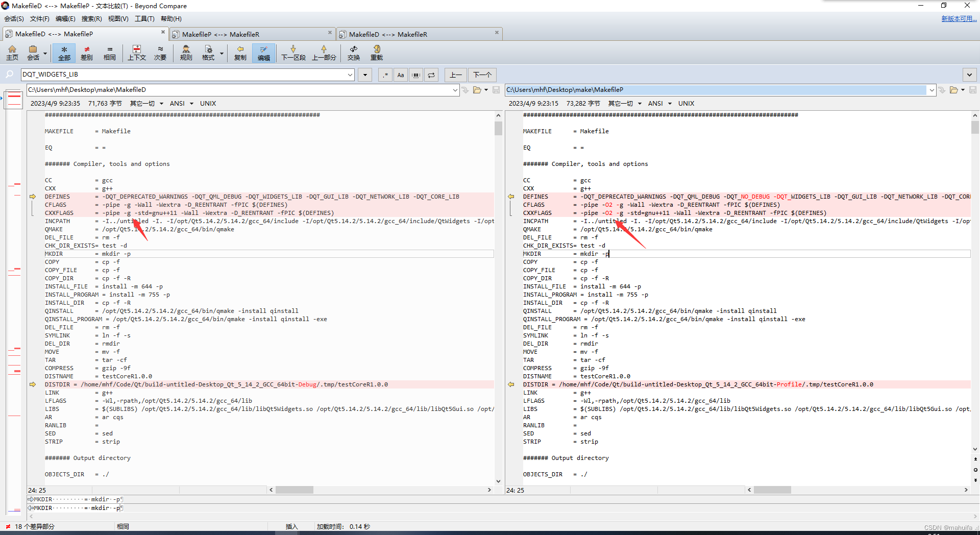Click the right pane open-file folder icon
Viewport: 980px width, 535px height.
point(954,90)
